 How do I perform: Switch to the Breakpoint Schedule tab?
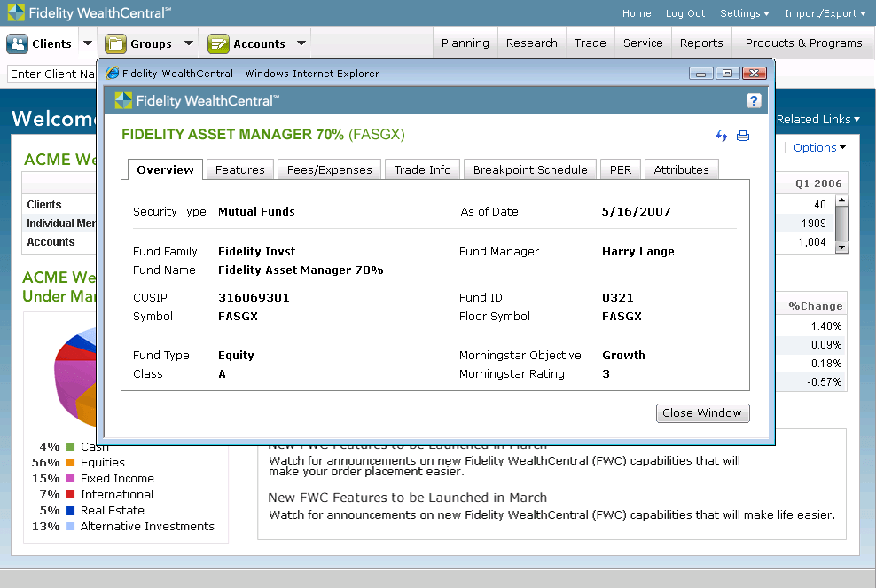point(530,170)
